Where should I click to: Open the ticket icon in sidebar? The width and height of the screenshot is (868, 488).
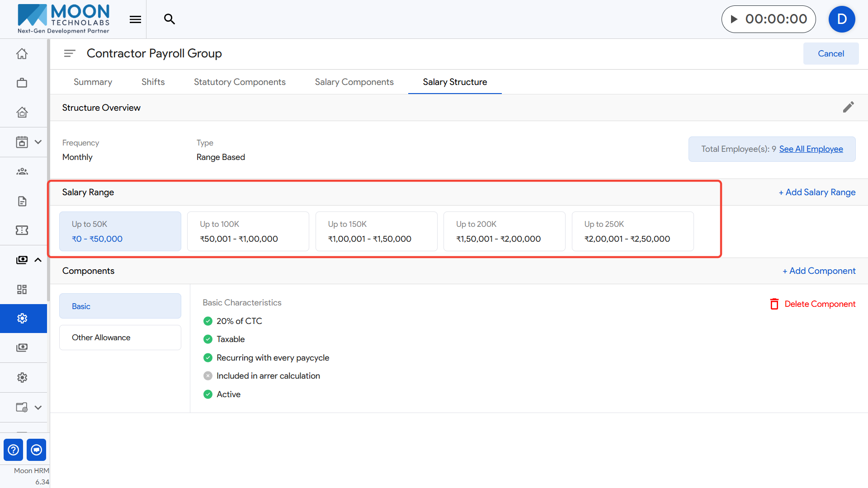tap(22, 230)
